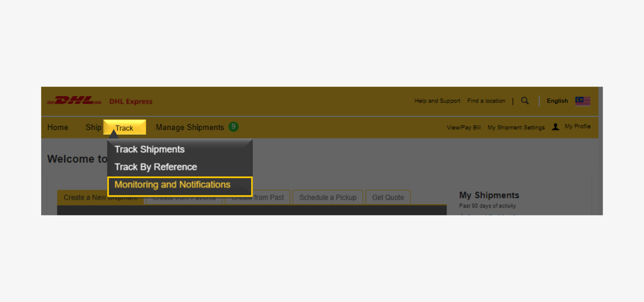This screenshot has width=644, height=302.
Task: Click the My Profile person icon
Action: [555, 127]
